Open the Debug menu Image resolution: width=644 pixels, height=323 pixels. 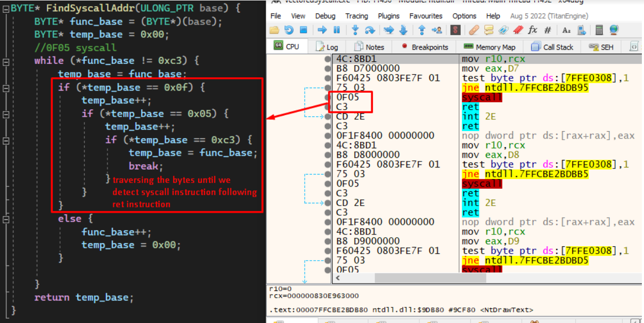click(325, 16)
